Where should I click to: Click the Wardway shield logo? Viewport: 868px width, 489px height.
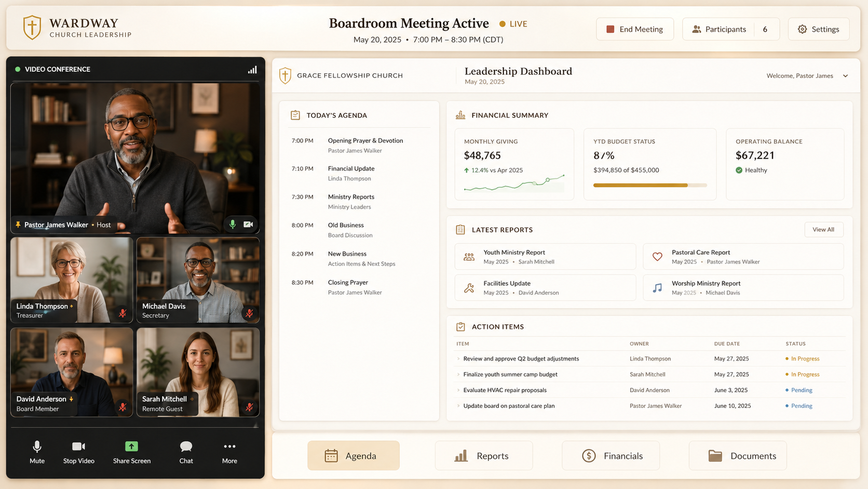pyautogui.click(x=32, y=28)
